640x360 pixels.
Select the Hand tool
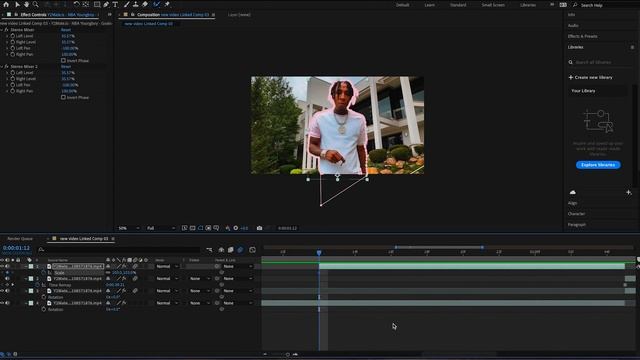point(26,4)
